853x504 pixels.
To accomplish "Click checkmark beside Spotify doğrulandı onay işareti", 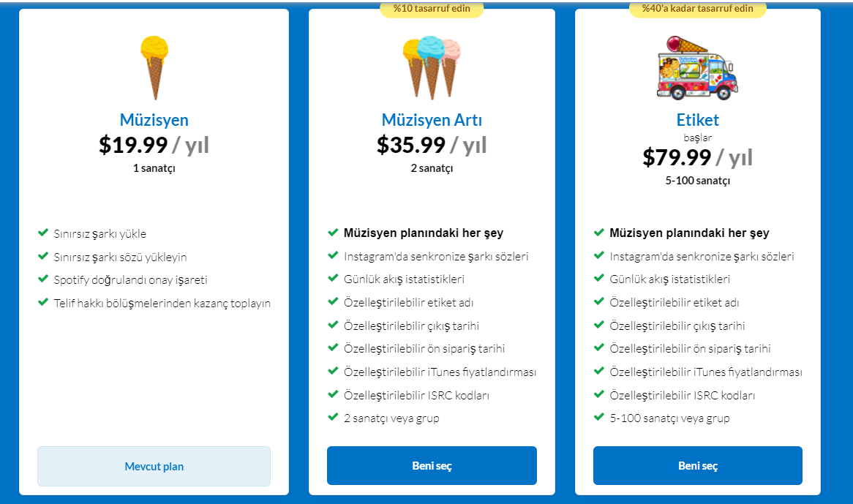I will click(x=43, y=279).
